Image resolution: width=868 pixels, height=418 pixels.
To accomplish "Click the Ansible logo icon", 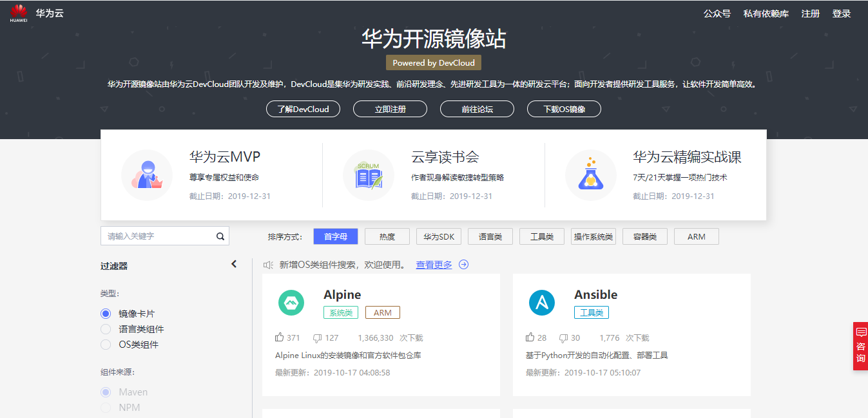I will (542, 303).
